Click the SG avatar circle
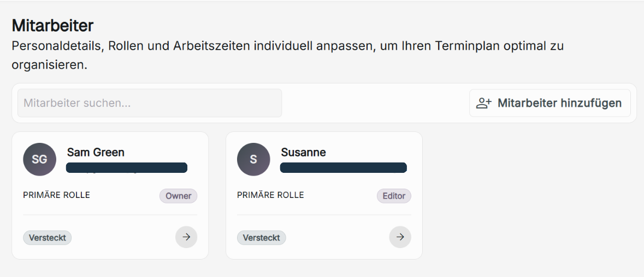This screenshot has height=277, width=644. click(40, 159)
